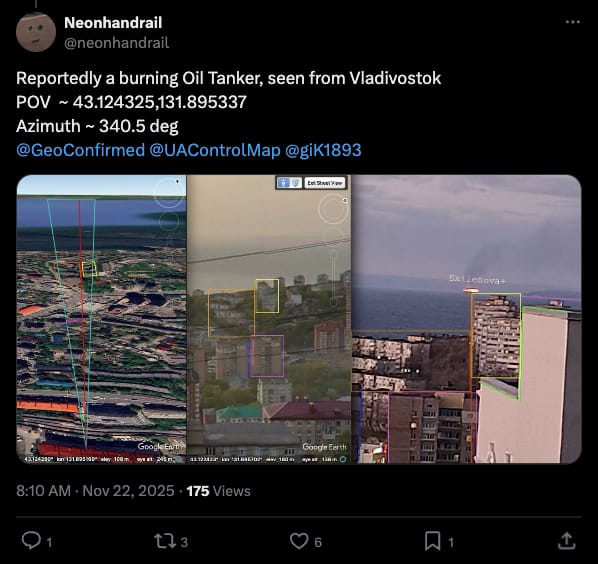Like the tweet with heart icon
Screen dimensions: 598x564
pyautogui.click(x=299, y=541)
